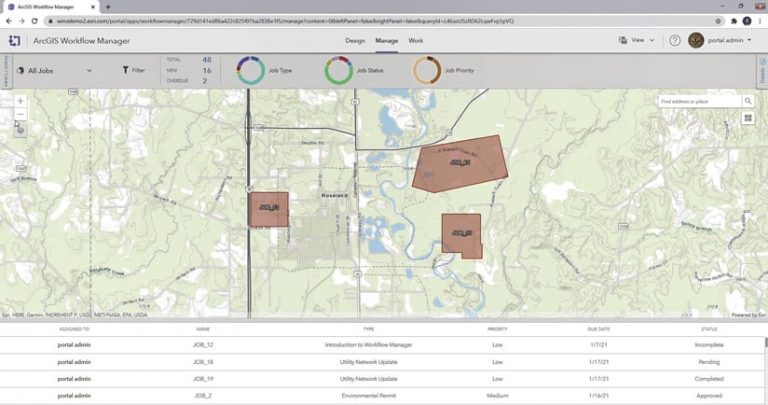Close the ArcGIS Workflow Manager browser tab

[x=93, y=7]
